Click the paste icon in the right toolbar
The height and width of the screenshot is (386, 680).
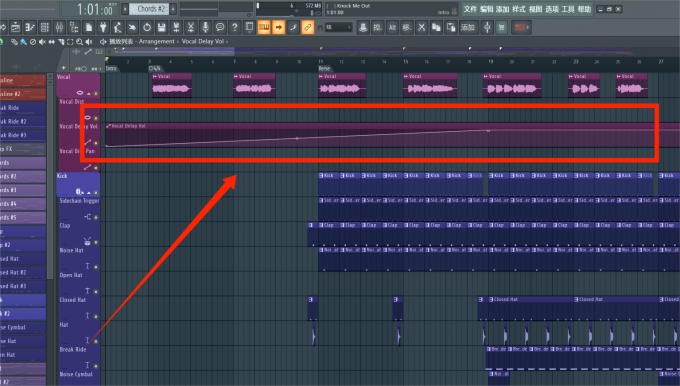(451, 27)
